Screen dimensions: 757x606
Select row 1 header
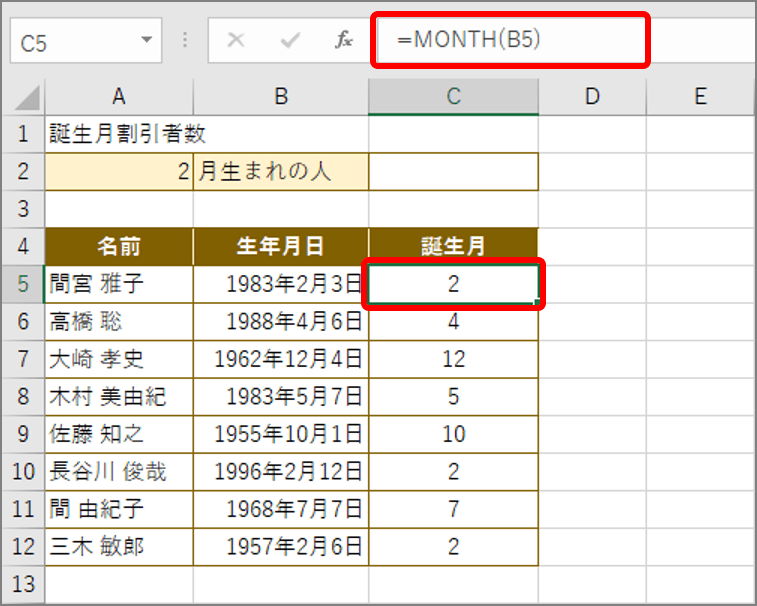[23, 134]
